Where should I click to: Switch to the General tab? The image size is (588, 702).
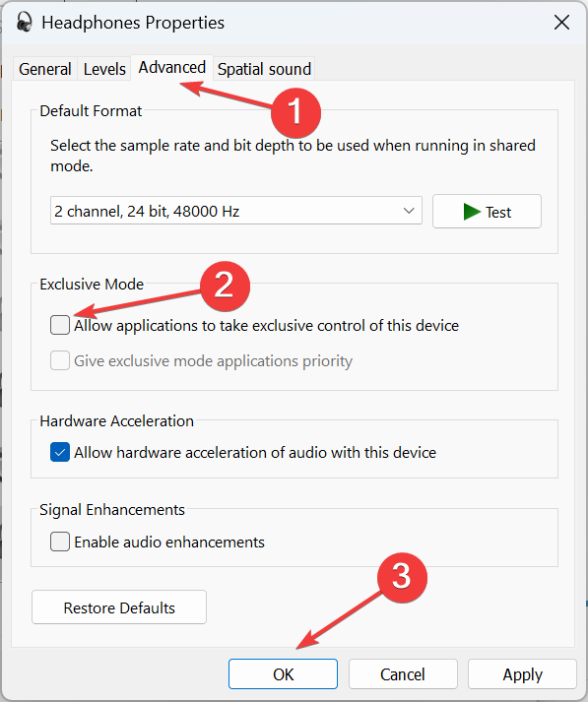coord(44,69)
